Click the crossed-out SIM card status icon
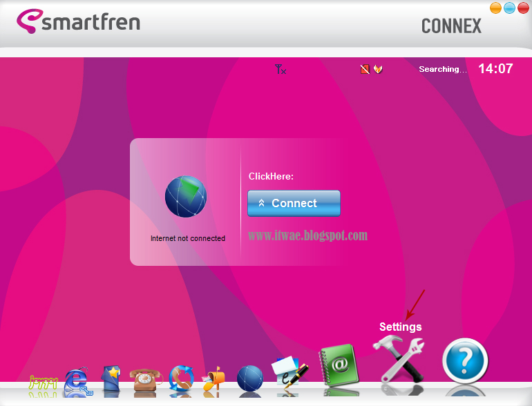 pos(365,69)
